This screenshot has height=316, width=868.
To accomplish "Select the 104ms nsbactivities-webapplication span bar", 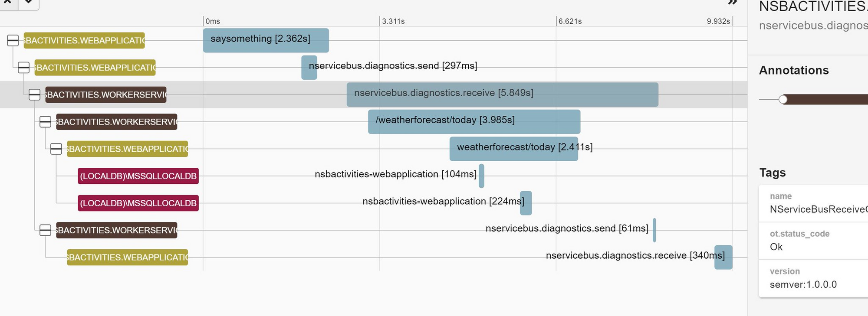I will pyautogui.click(x=481, y=176).
